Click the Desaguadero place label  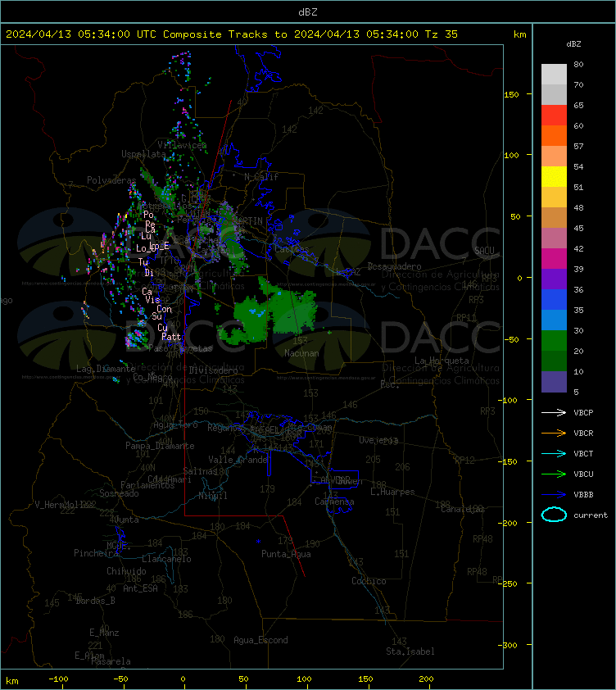coord(394,266)
